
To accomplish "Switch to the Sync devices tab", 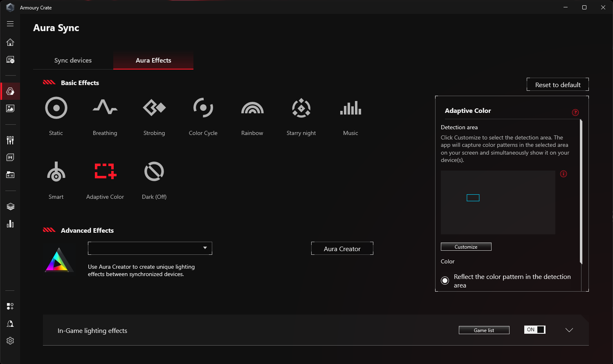I will pyautogui.click(x=73, y=60).
